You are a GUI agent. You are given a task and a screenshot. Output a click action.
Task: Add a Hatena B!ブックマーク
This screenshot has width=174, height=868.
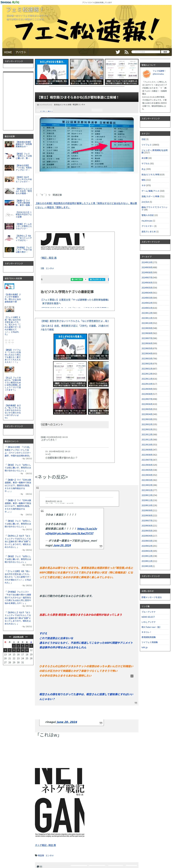[97, 279]
